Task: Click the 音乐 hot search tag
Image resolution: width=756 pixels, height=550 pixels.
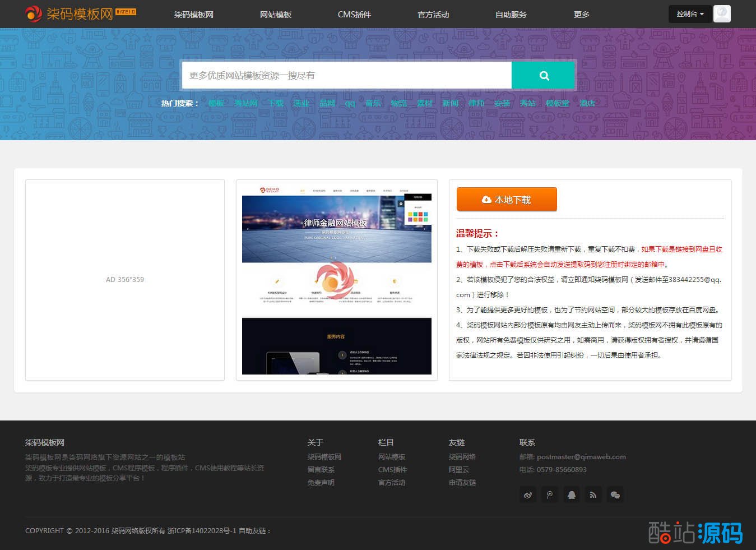Action: (373, 103)
